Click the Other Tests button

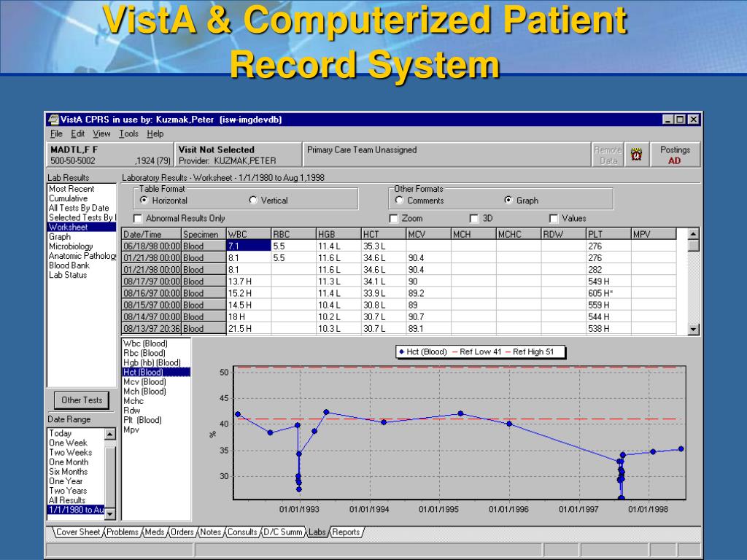pyautogui.click(x=82, y=400)
